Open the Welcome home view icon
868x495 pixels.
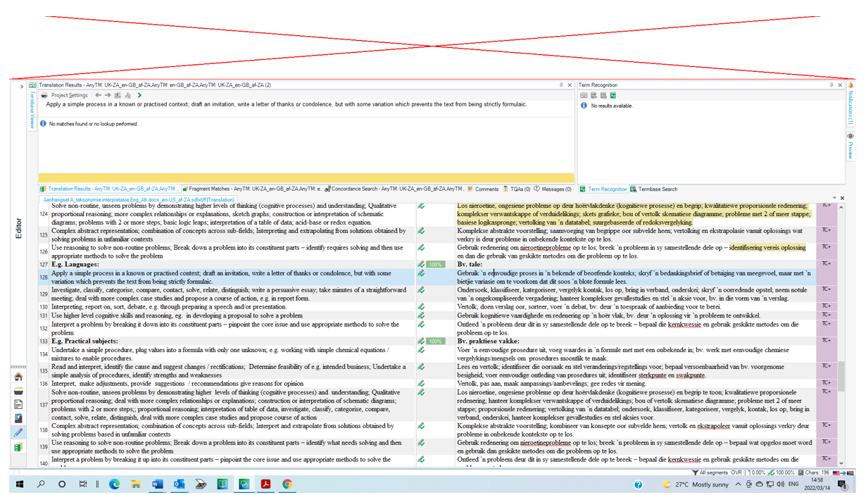click(x=18, y=377)
